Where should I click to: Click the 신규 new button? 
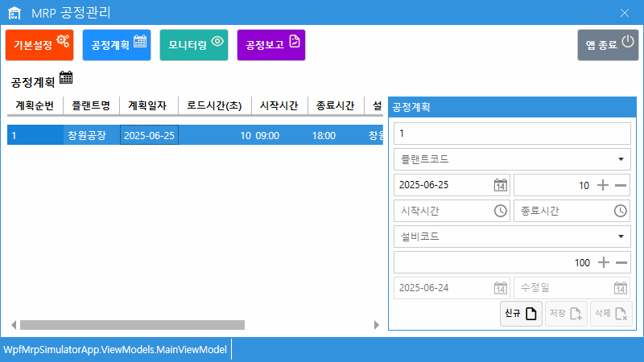pyautogui.click(x=521, y=314)
